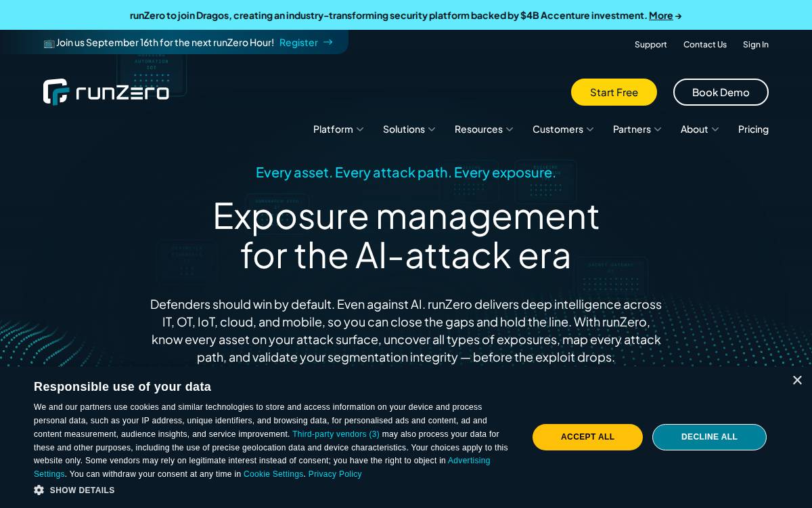Screen dimensions: 812x508
Task: Click 'Responsible use of your data' heading
Action: 122,387
